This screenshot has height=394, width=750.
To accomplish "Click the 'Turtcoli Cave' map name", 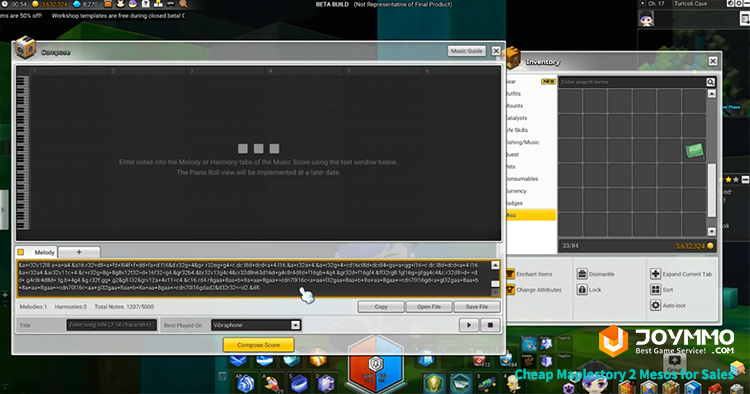I will [690, 3].
